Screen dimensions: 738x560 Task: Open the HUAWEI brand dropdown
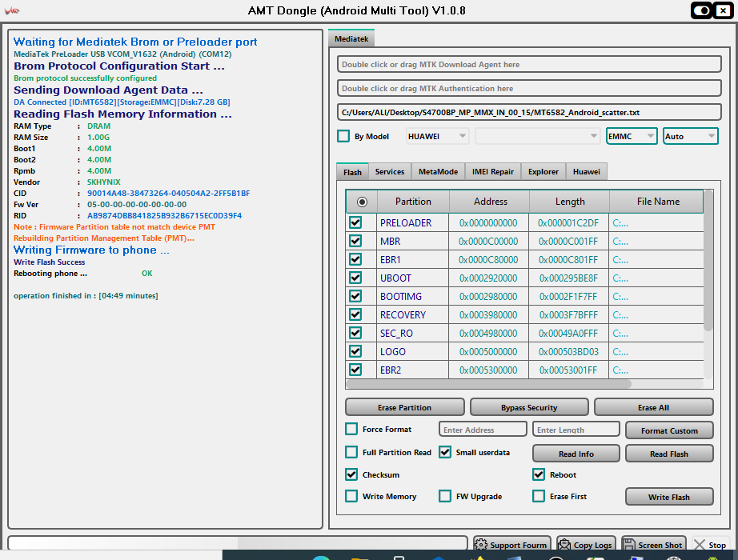(x=438, y=136)
